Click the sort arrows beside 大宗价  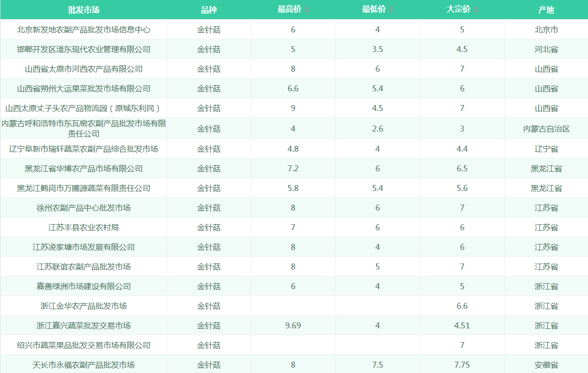click(476, 10)
